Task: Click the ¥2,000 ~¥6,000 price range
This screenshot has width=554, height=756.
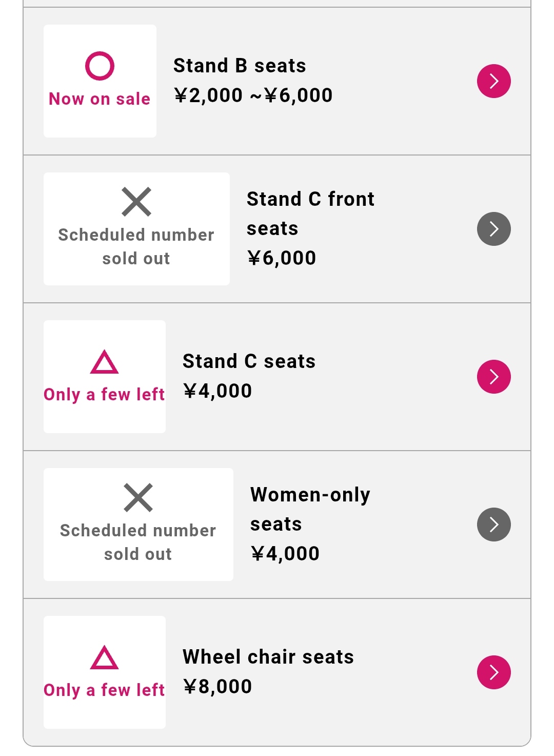Action: (x=253, y=95)
